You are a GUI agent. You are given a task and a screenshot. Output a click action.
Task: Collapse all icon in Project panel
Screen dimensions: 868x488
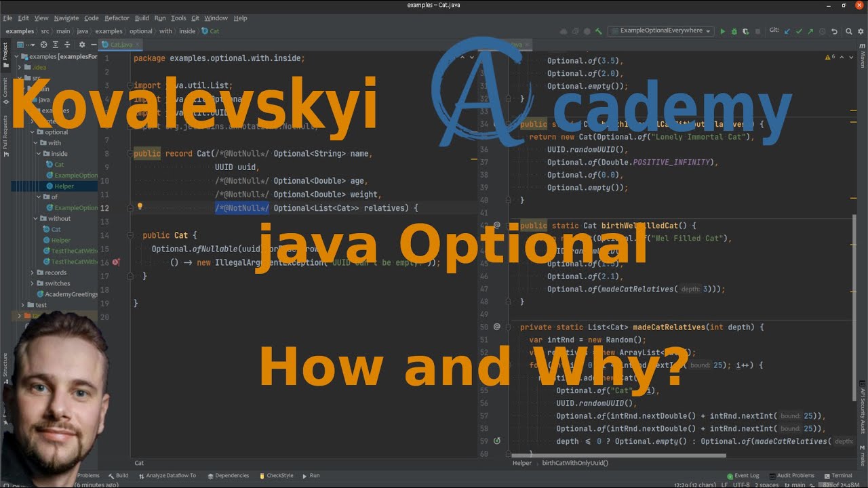[x=67, y=45]
